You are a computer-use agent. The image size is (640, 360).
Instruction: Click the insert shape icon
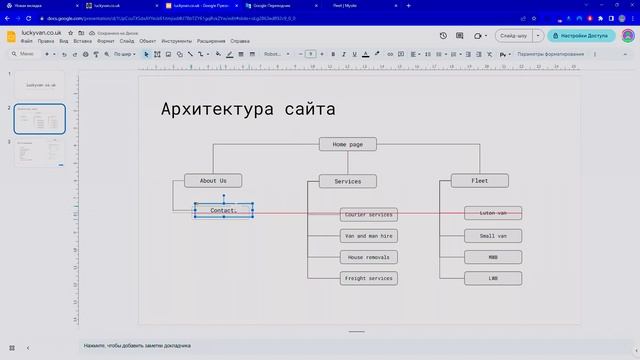(x=180, y=54)
